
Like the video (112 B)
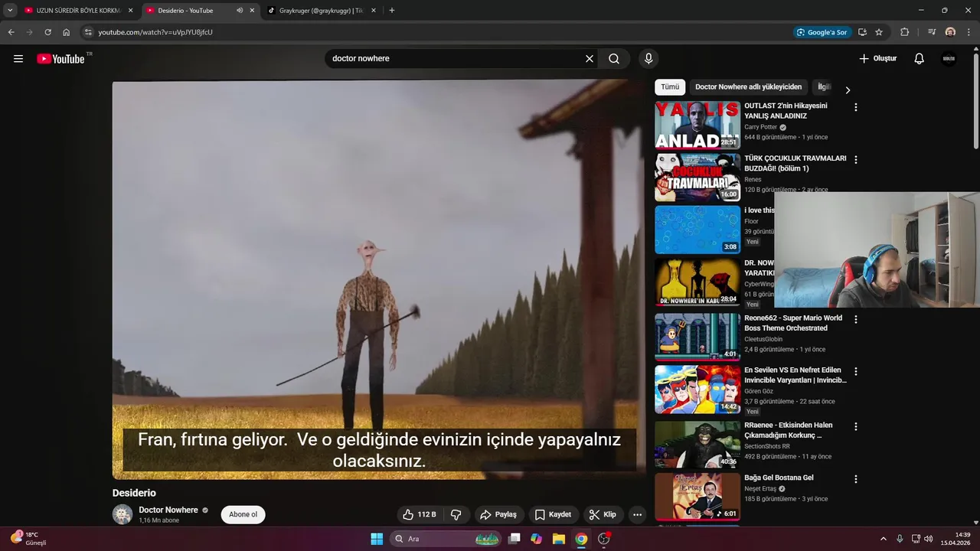click(420, 514)
